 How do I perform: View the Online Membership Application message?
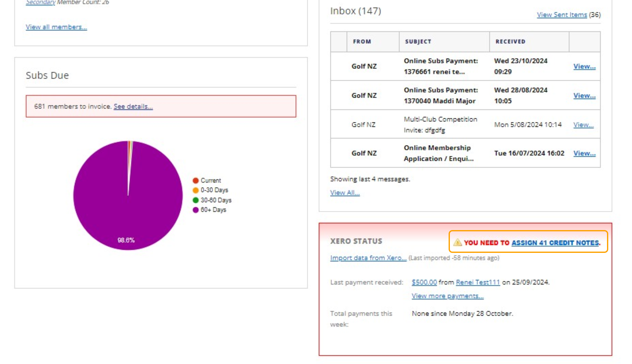coord(584,153)
